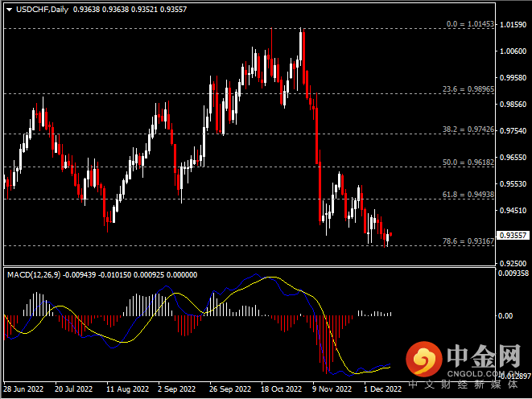The width and height of the screenshot is (532, 399).
Task: Select the 0.0 = 1.01453 Fibonacci level
Action: (x=471, y=25)
